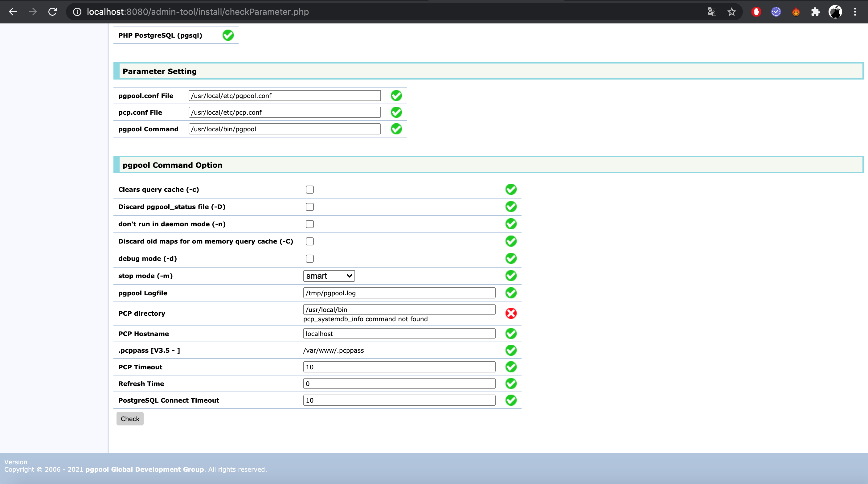Check Discard pgpool_status file (-D)

coord(309,207)
